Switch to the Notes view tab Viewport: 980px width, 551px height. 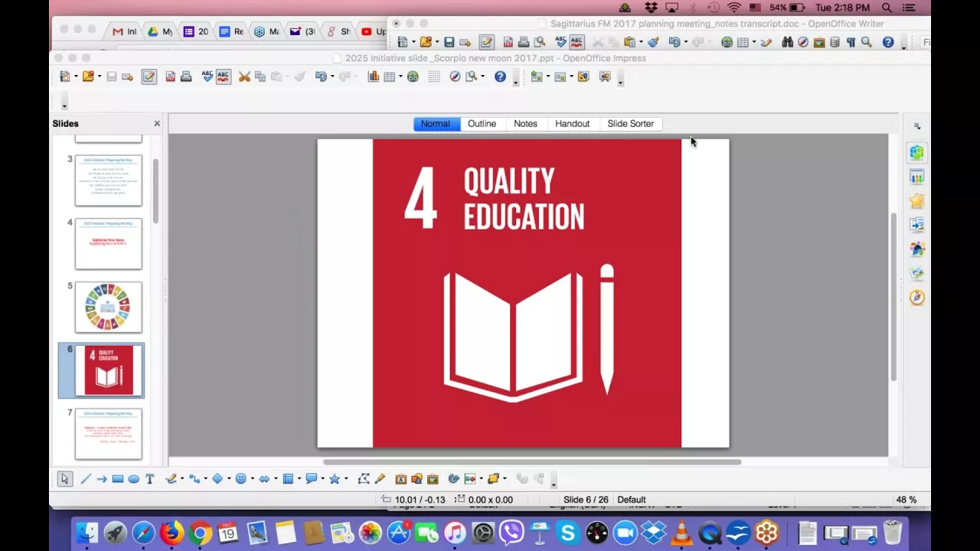[x=526, y=124]
